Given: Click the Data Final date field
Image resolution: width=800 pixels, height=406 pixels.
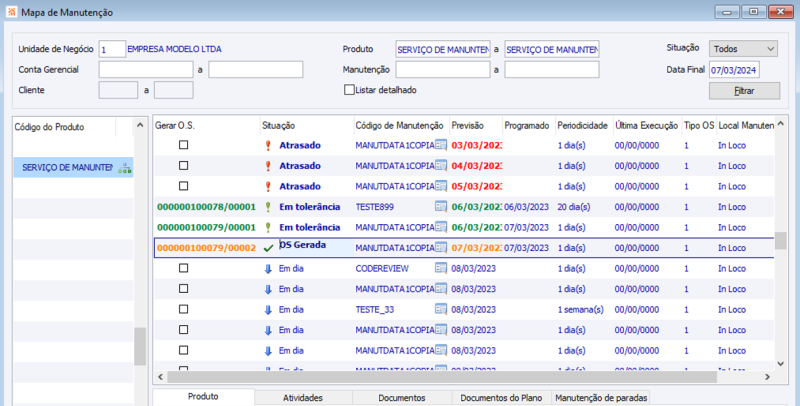Looking at the screenshot, I should [x=734, y=70].
